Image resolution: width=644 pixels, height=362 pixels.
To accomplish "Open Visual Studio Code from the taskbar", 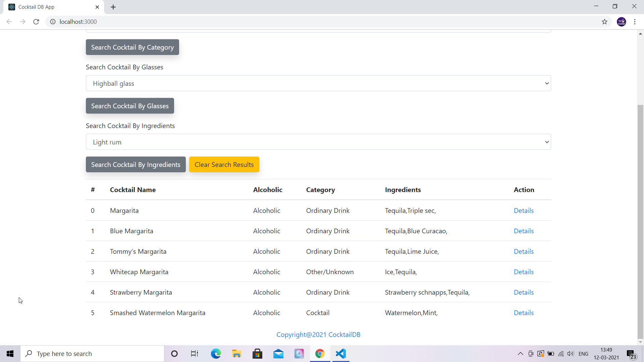I will click(x=340, y=354).
